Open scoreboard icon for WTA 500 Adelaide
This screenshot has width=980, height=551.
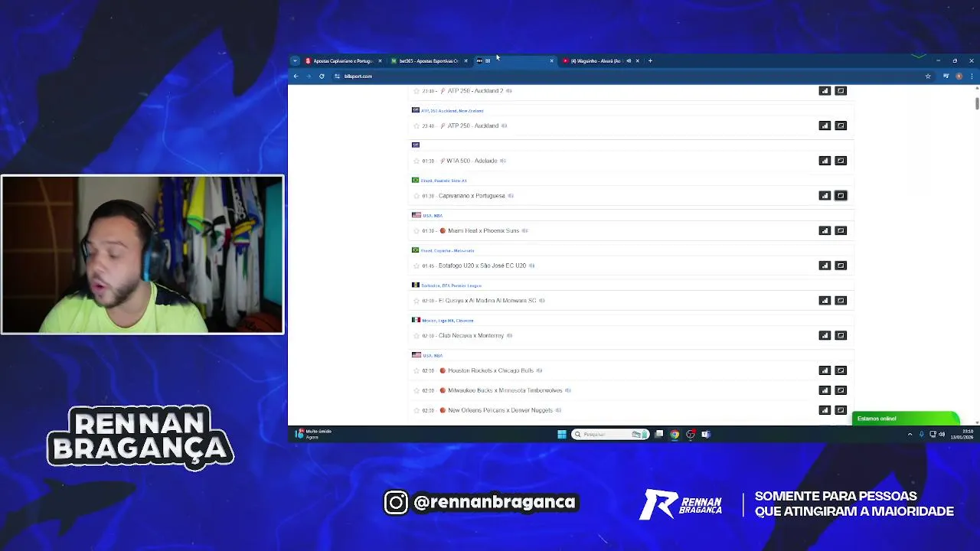click(841, 161)
